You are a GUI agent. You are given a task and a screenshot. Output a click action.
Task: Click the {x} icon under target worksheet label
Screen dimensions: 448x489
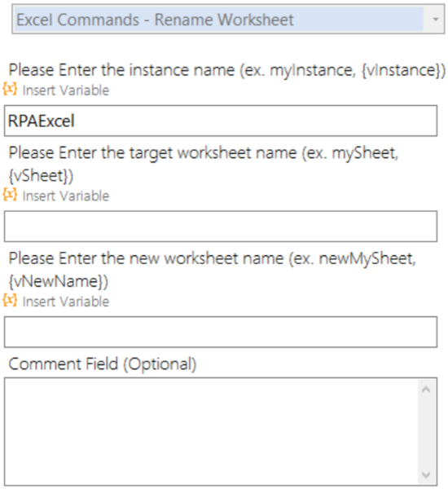[x=10, y=195]
